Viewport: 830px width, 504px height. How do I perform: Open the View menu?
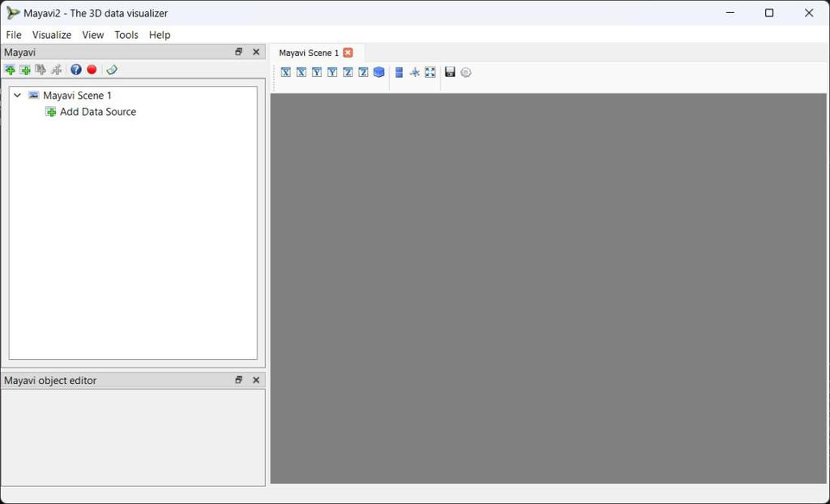coord(93,35)
